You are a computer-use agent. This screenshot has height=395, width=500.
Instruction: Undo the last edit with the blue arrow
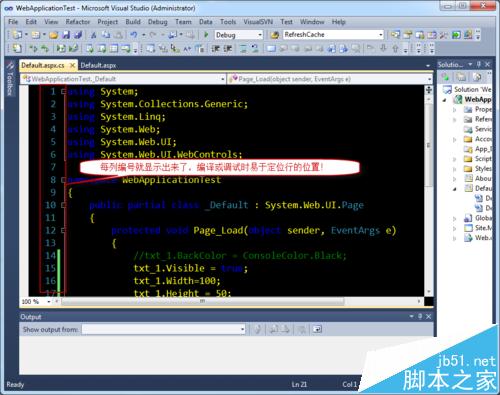click(x=134, y=35)
